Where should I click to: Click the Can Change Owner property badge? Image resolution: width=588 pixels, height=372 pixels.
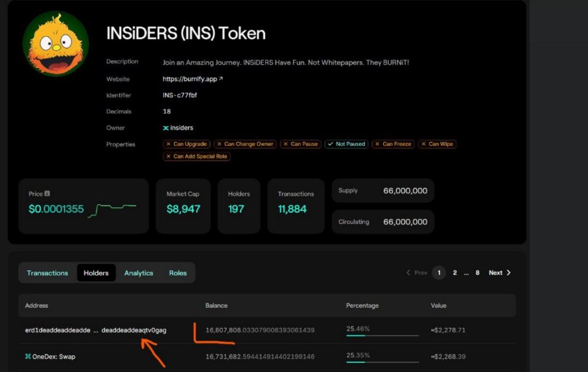pos(245,144)
